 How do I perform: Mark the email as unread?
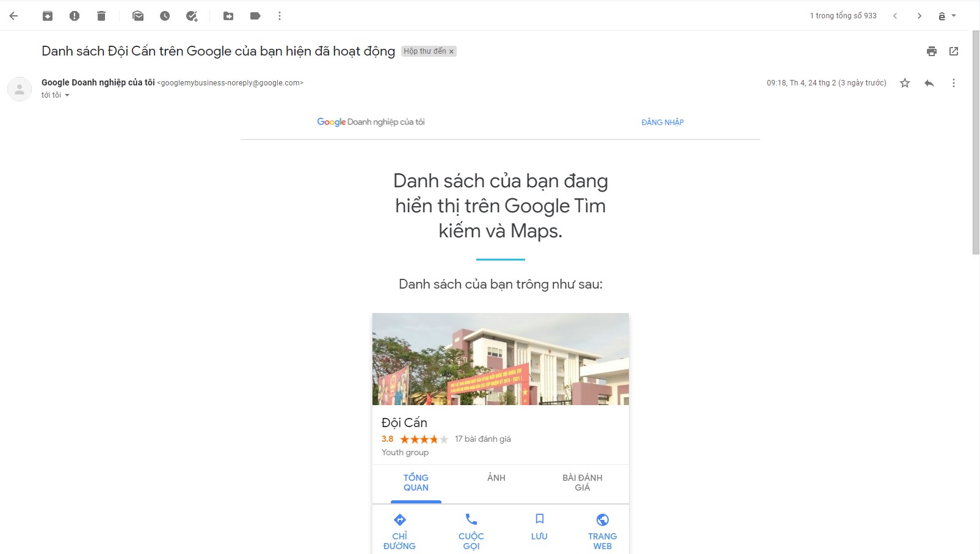[138, 16]
